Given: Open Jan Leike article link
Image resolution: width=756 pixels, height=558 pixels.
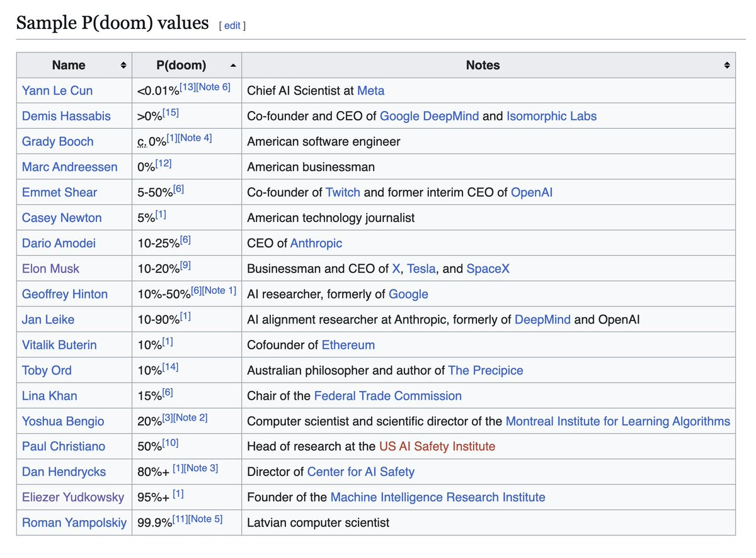Looking at the screenshot, I should point(48,320).
